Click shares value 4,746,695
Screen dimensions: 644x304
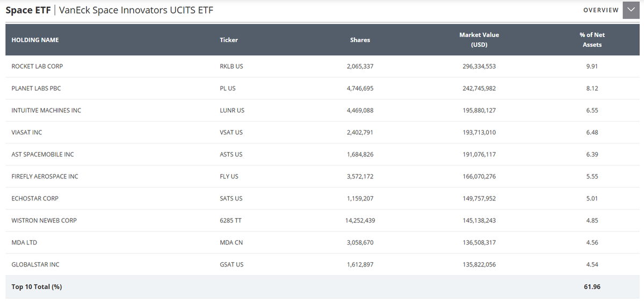click(x=360, y=88)
